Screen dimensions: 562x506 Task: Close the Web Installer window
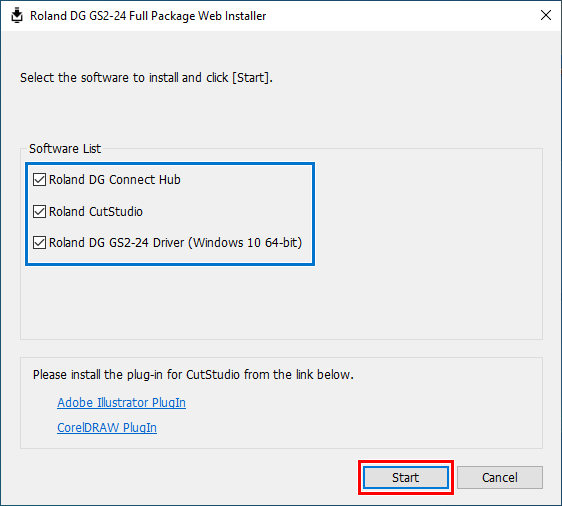[x=546, y=15]
